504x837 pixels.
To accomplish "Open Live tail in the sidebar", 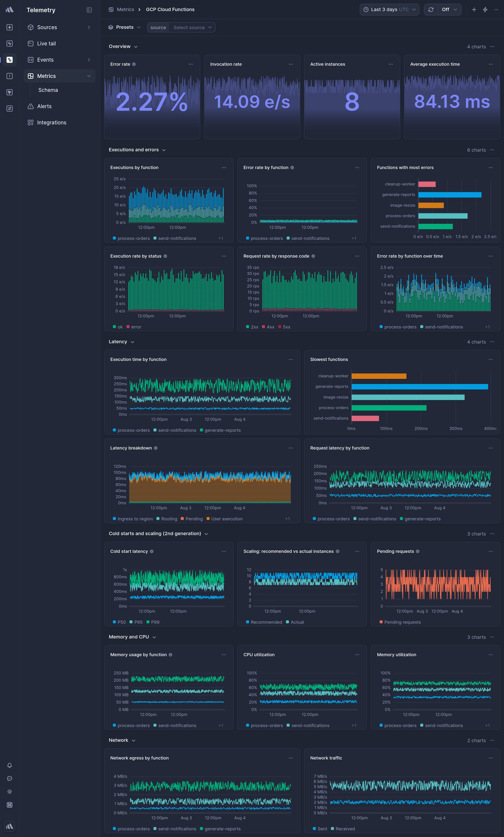I will [x=59, y=43].
